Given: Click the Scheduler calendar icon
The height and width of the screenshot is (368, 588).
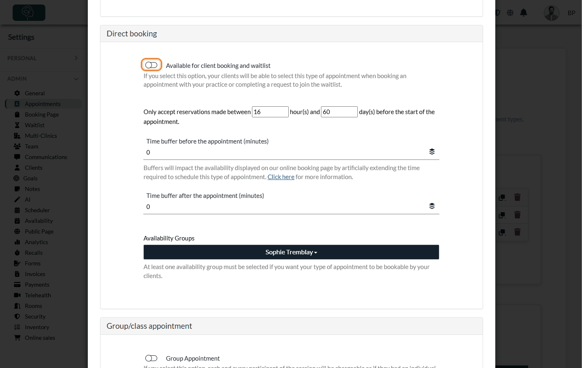Looking at the screenshot, I should coord(17,210).
